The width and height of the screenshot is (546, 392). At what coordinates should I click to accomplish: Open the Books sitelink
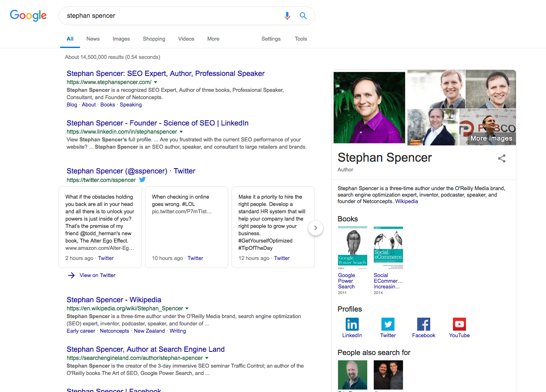click(108, 105)
